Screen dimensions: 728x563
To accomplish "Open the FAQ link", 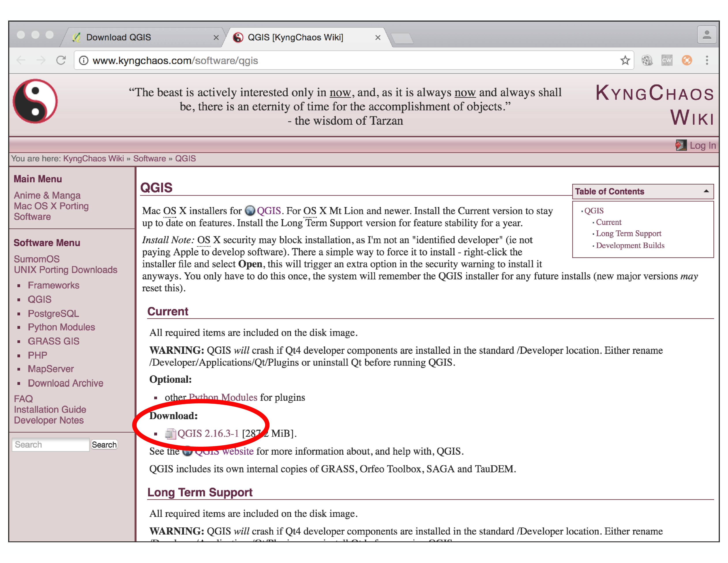I will [23, 399].
